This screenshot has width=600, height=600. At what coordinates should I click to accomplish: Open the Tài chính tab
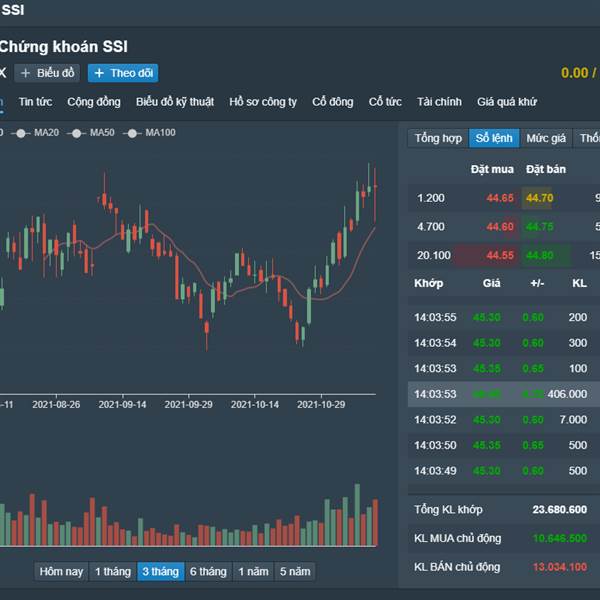click(439, 102)
